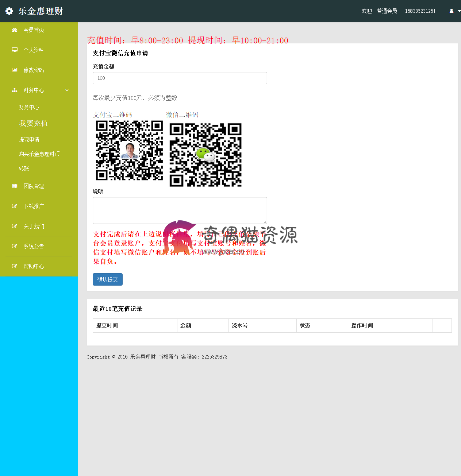Select 财务中心 parent menu label

click(34, 90)
